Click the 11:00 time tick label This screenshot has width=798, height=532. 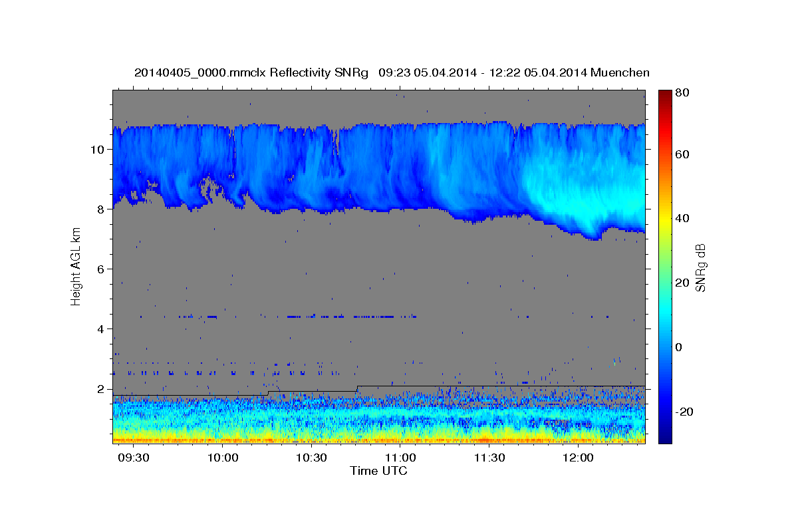pyautogui.click(x=401, y=458)
